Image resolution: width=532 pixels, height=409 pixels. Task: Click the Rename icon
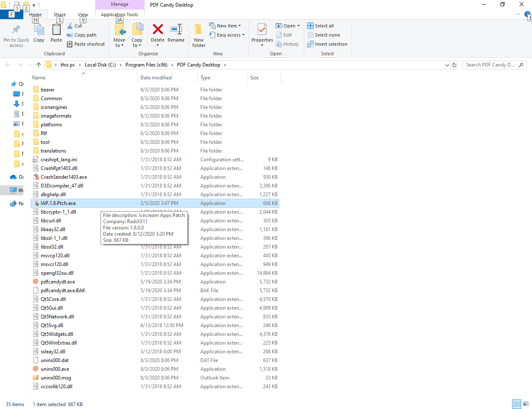click(176, 29)
